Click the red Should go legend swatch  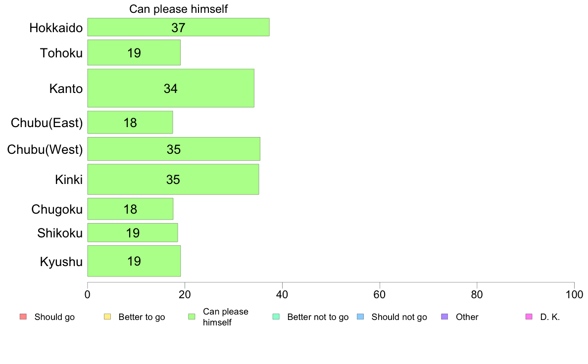pyautogui.click(x=23, y=317)
